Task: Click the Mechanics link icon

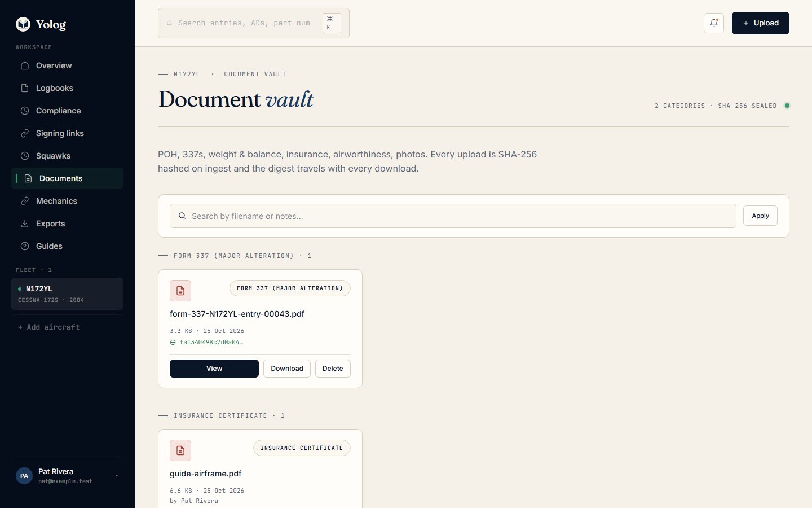Action: (25, 201)
